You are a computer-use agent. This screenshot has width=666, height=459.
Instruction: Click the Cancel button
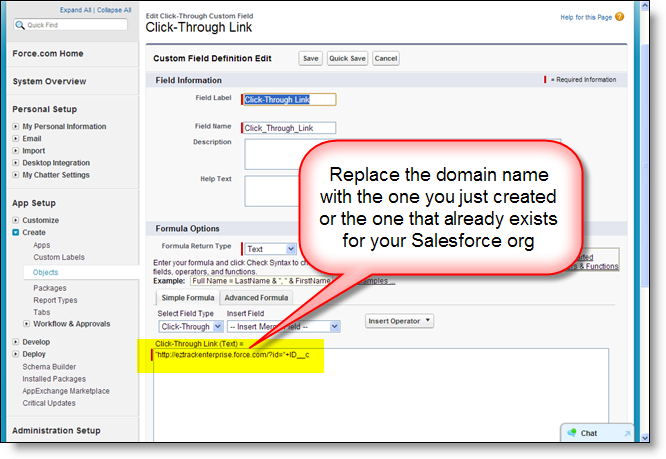tap(386, 59)
